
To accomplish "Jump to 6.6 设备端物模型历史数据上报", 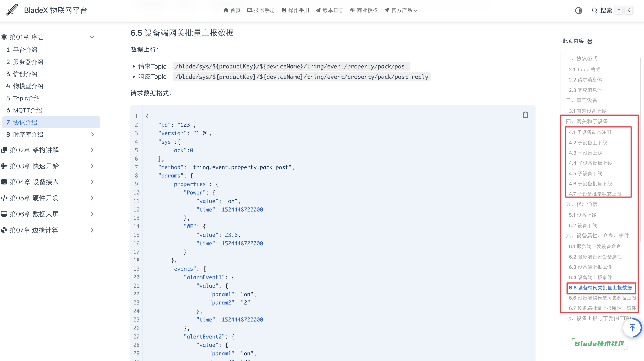I will 602,298.
